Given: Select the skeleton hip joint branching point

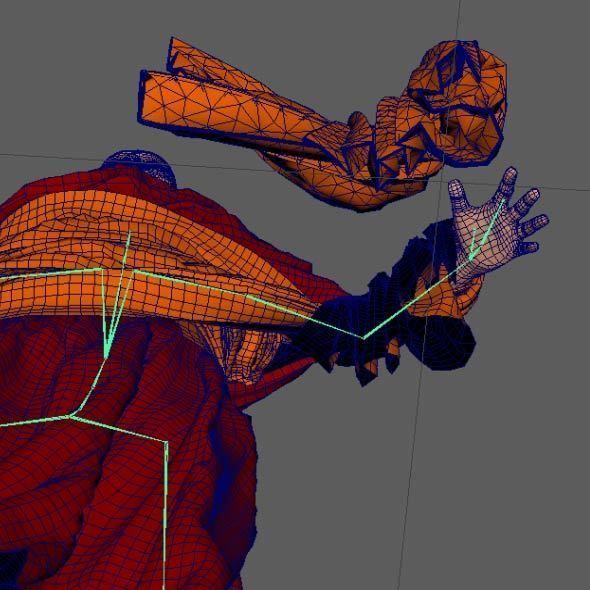Looking at the screenshot, I should click(x=70, y=416).
